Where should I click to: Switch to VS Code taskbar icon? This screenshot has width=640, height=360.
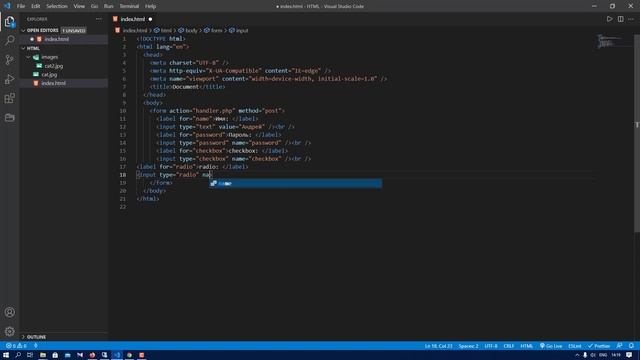pos(117,355)
